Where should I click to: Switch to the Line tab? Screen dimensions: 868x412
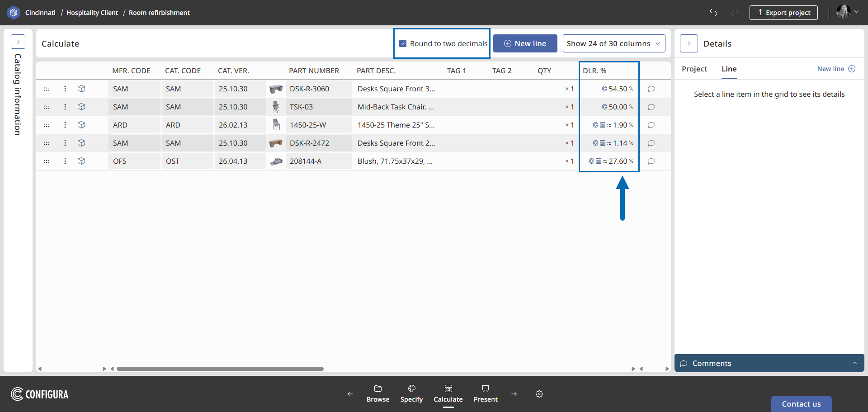tap(729, 69)
